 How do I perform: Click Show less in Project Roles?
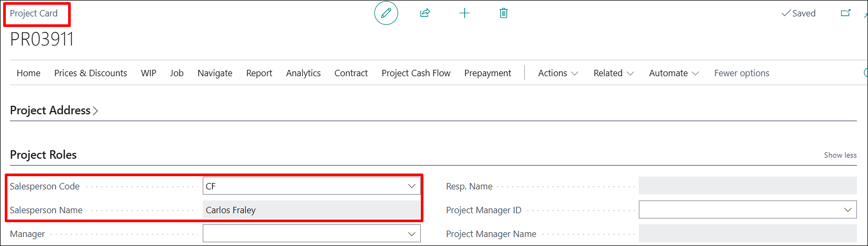pyautogui.click(x=840, y=155)
